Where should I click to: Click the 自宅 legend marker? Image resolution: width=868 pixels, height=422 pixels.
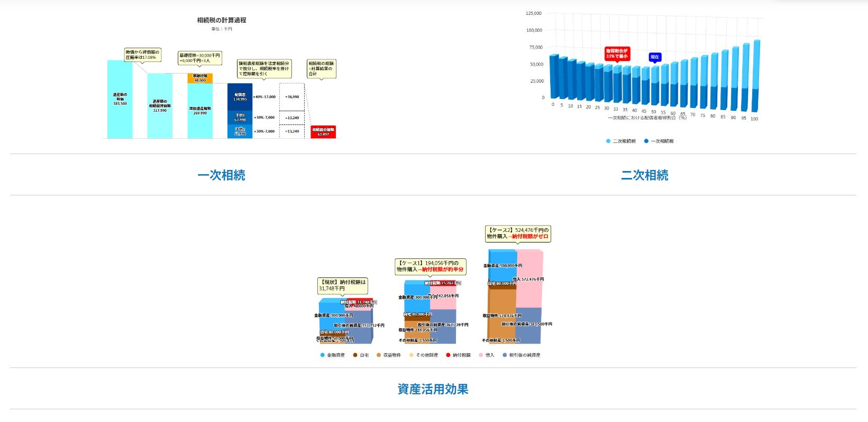click(355, 355)
